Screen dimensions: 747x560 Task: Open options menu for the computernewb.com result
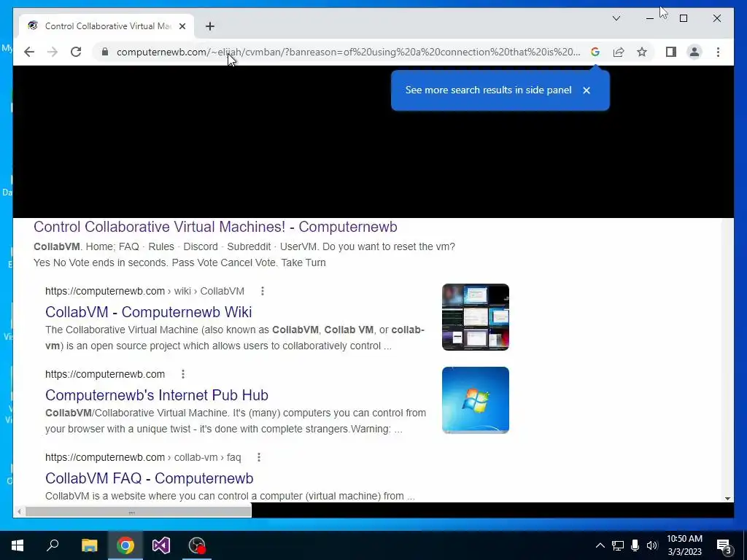click(183, 374)
